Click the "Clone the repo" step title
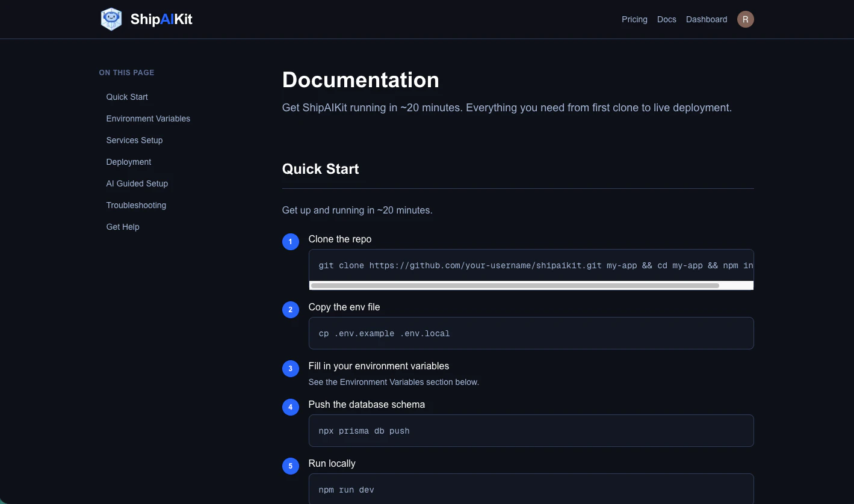The width and height of the screenshot is (854, 504). (340, 239)
